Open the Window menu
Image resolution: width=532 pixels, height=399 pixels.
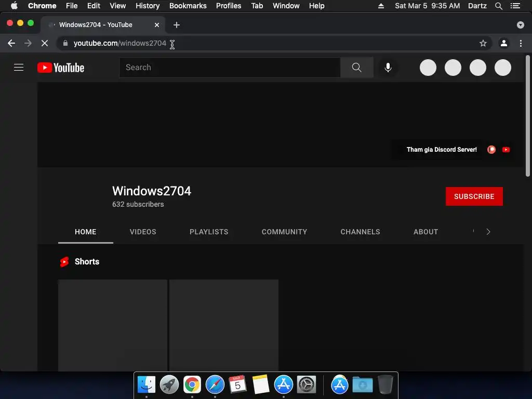(286, 6)
